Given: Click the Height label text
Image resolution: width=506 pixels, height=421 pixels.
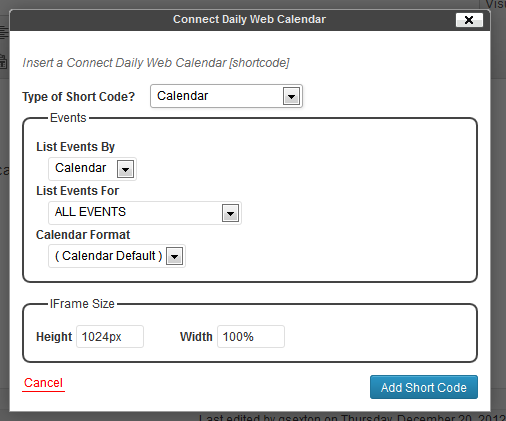Looking at the screenshot, I should (x=54, y=337).
